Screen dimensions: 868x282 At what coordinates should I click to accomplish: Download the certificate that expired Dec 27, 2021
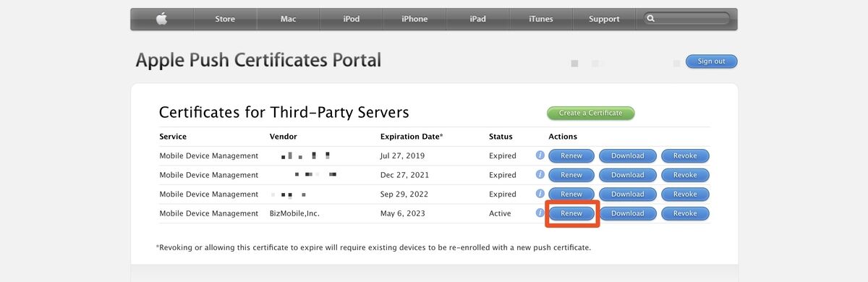click(627, 175)
